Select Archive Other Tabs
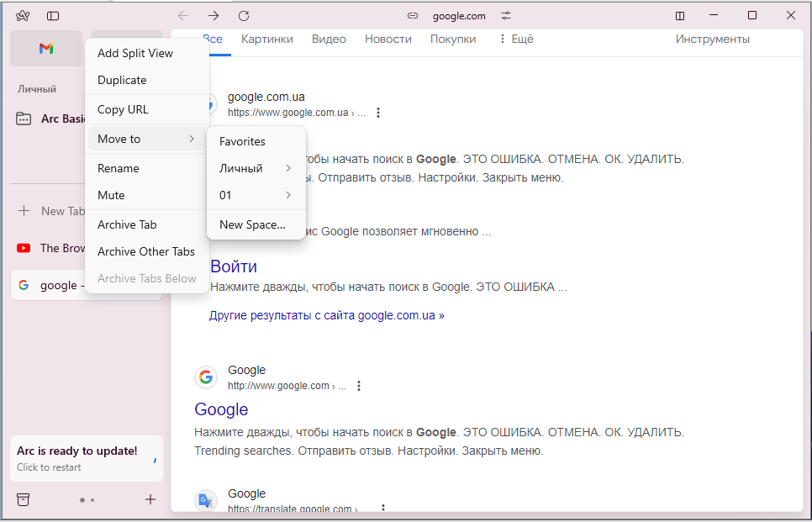812x522 pixels. tap(147, 251)
